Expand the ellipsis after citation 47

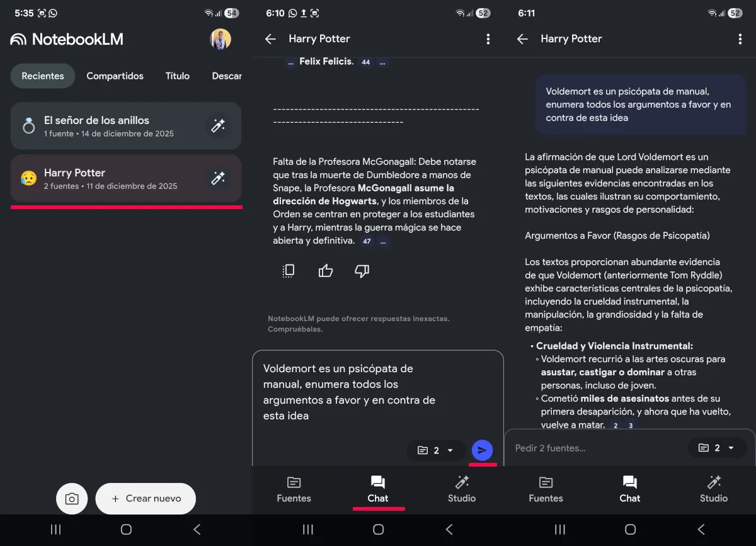384,241
